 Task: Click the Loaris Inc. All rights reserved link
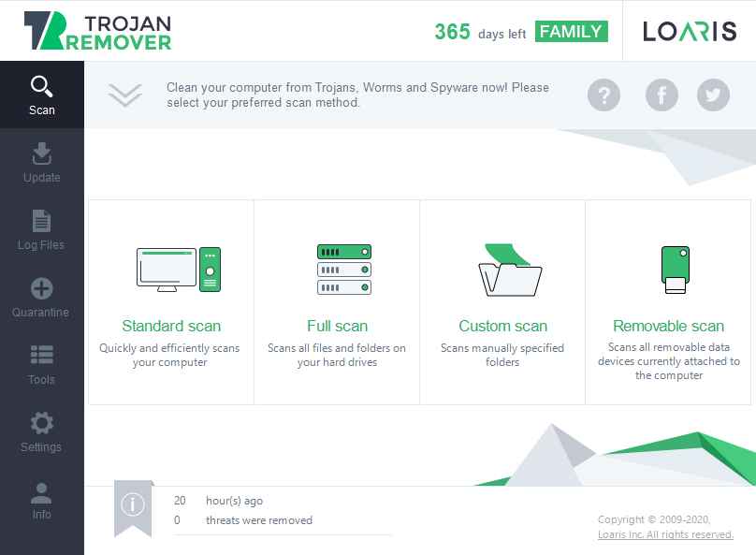point(665,535)
